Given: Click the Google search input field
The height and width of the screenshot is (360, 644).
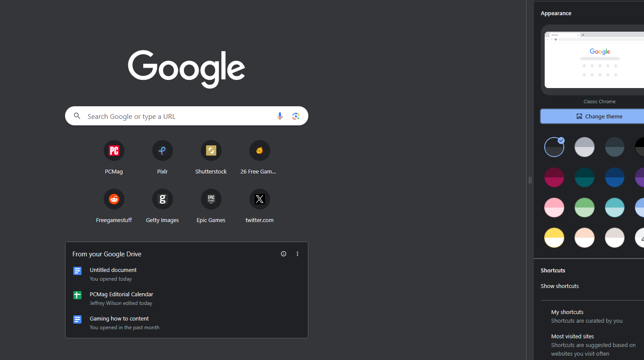Looking at the screenshot, I should [x=178, y=116].
